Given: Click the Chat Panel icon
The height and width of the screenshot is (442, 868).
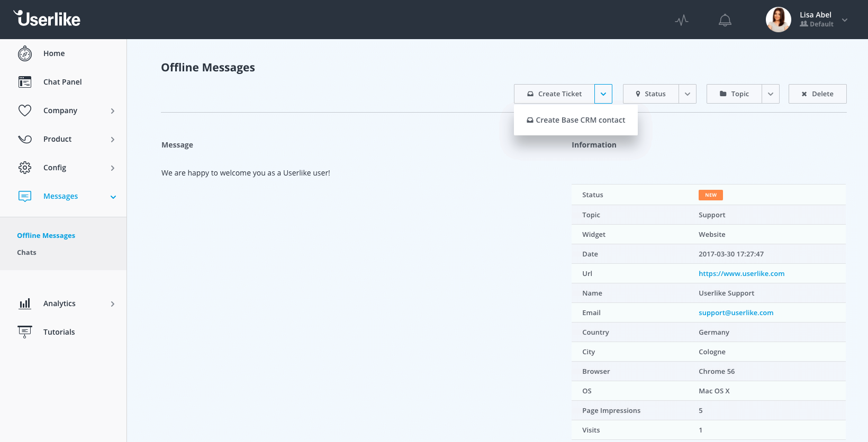Looking at the screenshot, I should click(x=25, y=82).
